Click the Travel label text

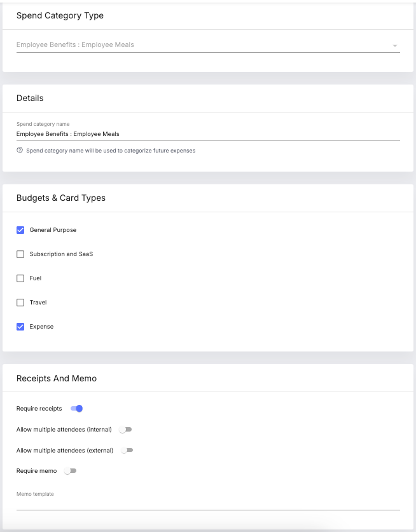(38, 303)
